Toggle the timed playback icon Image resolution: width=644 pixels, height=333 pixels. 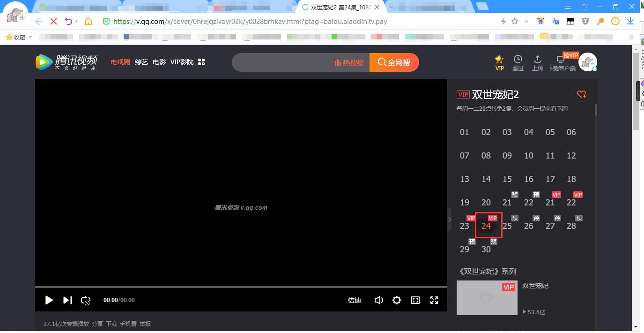86,300
